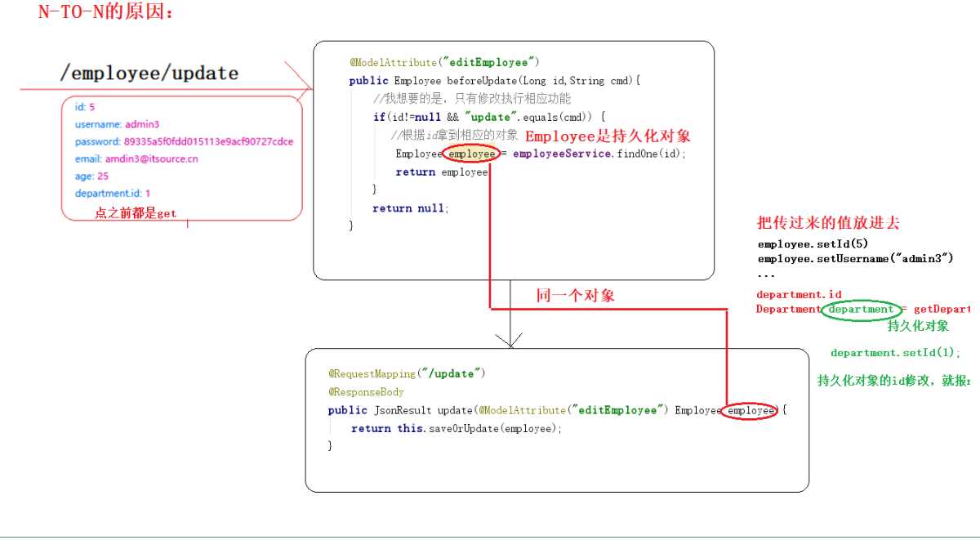Select the red "department.id" text on the right
The width and height of the screenshot is (980, 540).
click(799, 294)
